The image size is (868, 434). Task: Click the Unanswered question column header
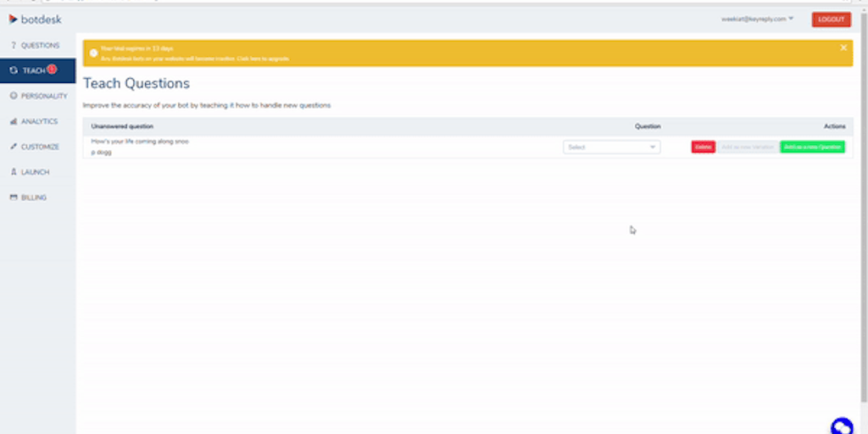click(x=122, y=127)
